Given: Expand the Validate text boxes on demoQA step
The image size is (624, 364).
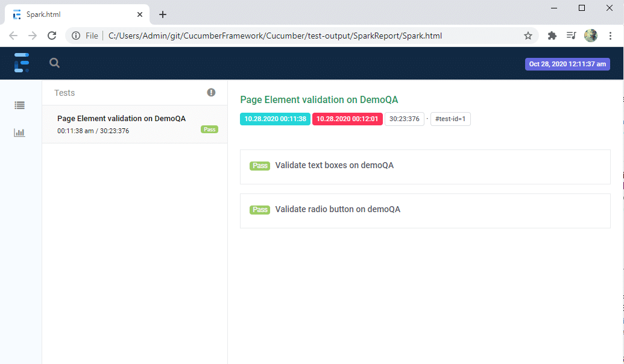Looking at the screenshot, I should click(x=333, y=165).
